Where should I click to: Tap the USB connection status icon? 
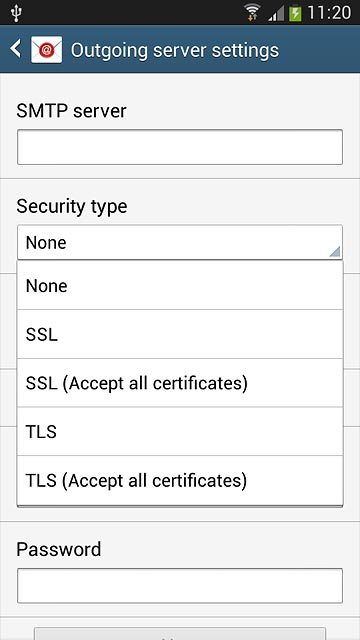[16, 13]
